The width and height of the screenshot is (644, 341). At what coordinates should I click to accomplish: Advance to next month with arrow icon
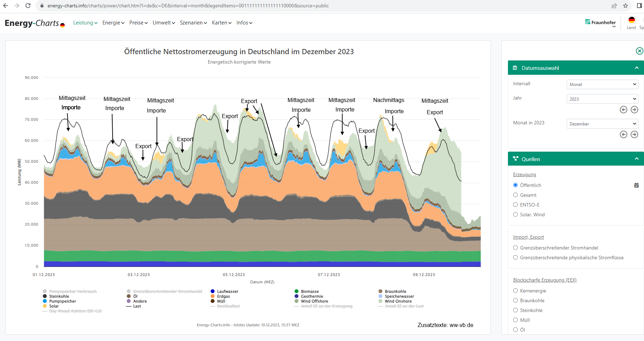coord(634,135)
